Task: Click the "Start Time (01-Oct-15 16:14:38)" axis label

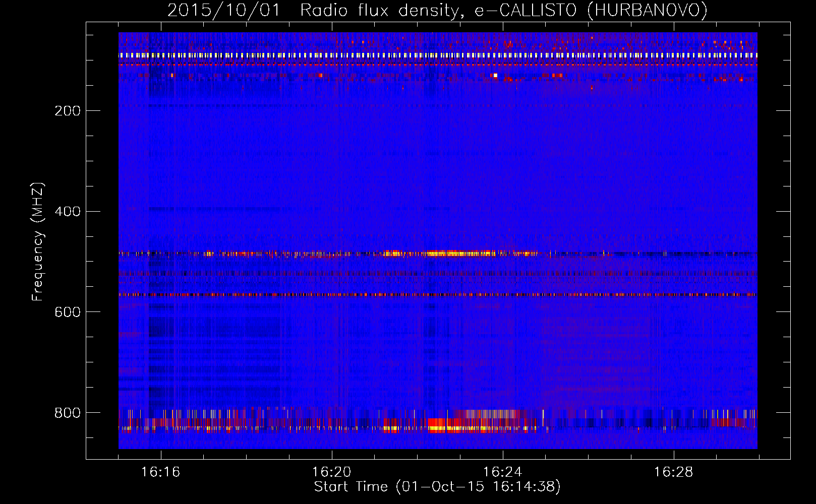Action: (437, 486)
